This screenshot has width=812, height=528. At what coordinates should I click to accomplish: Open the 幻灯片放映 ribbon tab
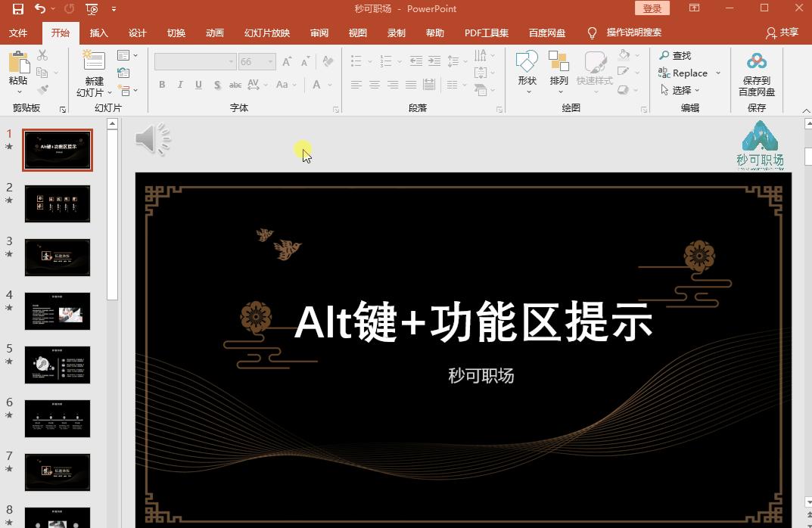pyautogui.click(x=266, y=33)
